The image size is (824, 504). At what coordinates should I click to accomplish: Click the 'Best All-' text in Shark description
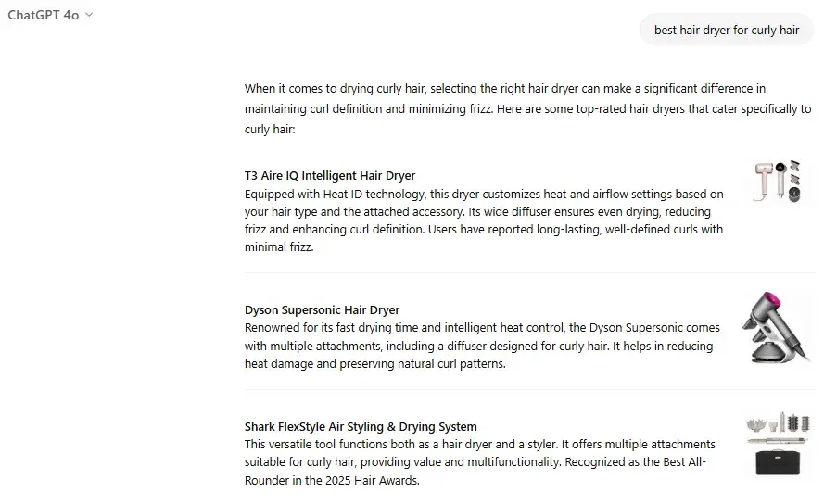(x=689, y=462)
